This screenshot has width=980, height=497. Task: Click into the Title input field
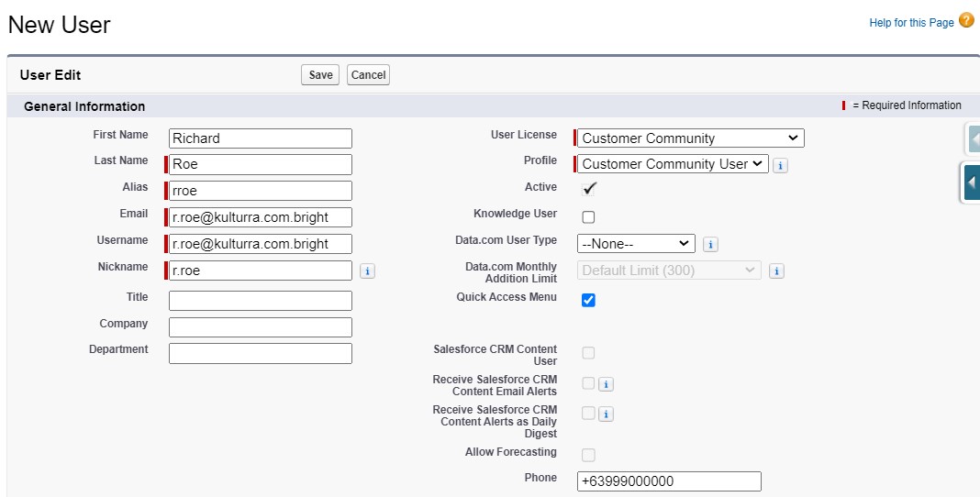click(261, 301)
